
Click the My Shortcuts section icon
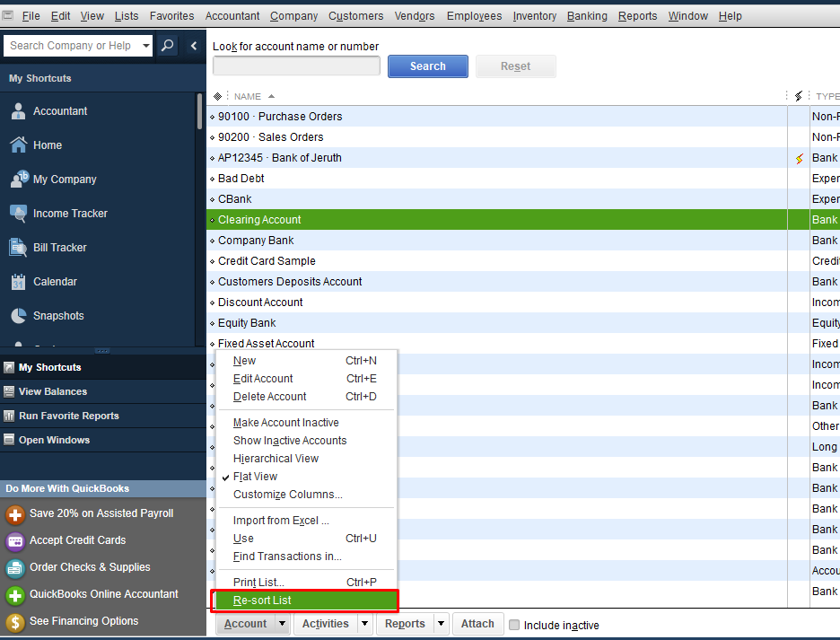(9, 367)
